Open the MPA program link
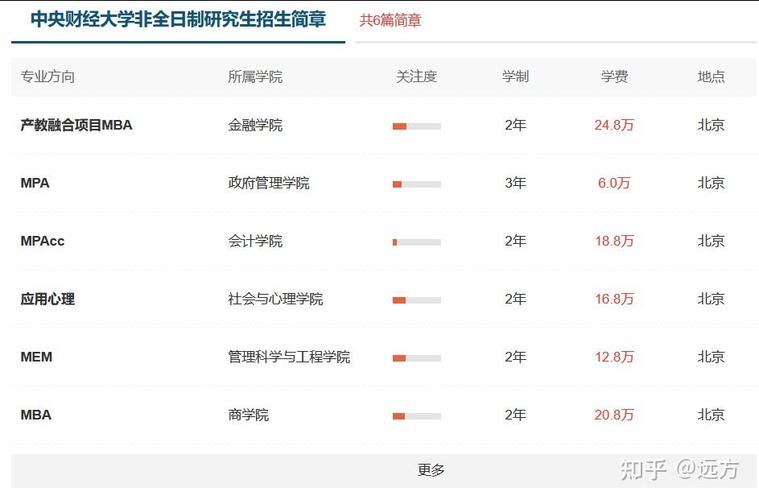The height and width of the screenshot is (500, 759). point(35,183)
